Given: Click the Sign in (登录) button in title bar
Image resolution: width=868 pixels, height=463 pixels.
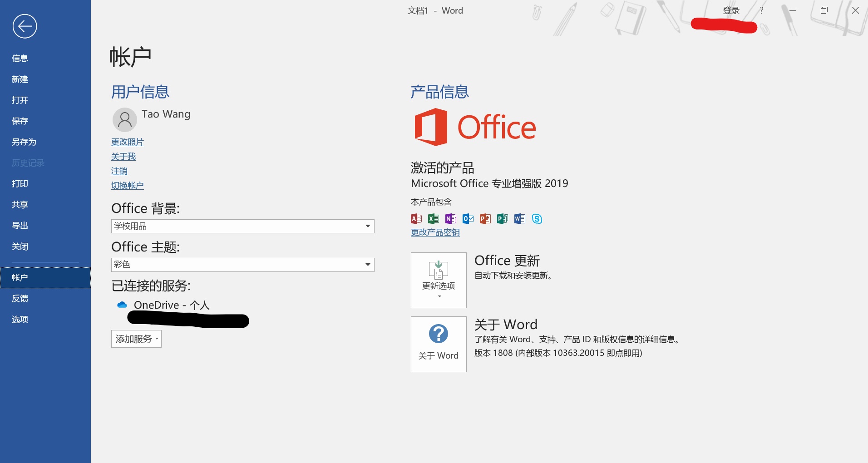Looking at the screenshot, I should coord(731,10).
